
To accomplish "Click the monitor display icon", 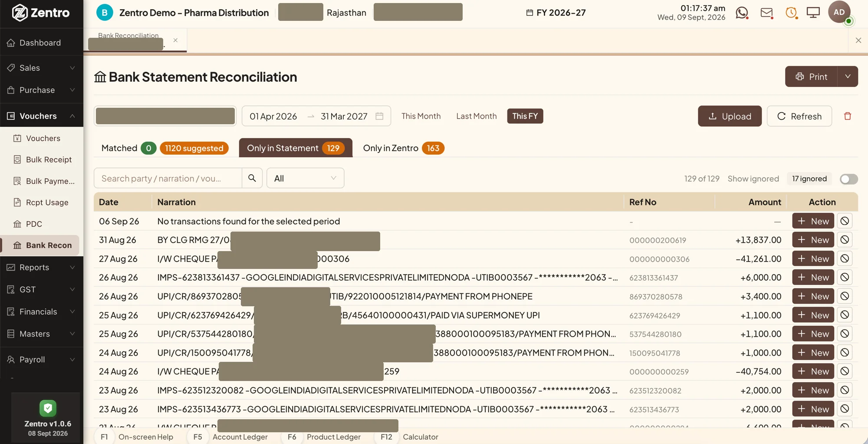I will click(x=813, y=13).
